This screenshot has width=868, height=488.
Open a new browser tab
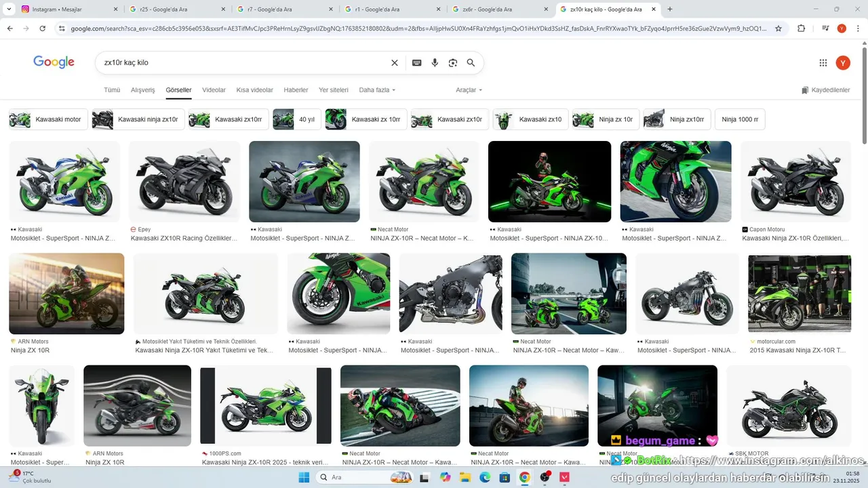(670, 9)
